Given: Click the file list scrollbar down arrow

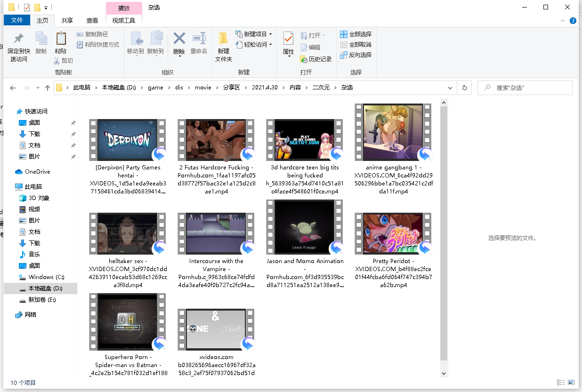Looking at the screenshot, I should pyautogui.click(x=444, y=373).
